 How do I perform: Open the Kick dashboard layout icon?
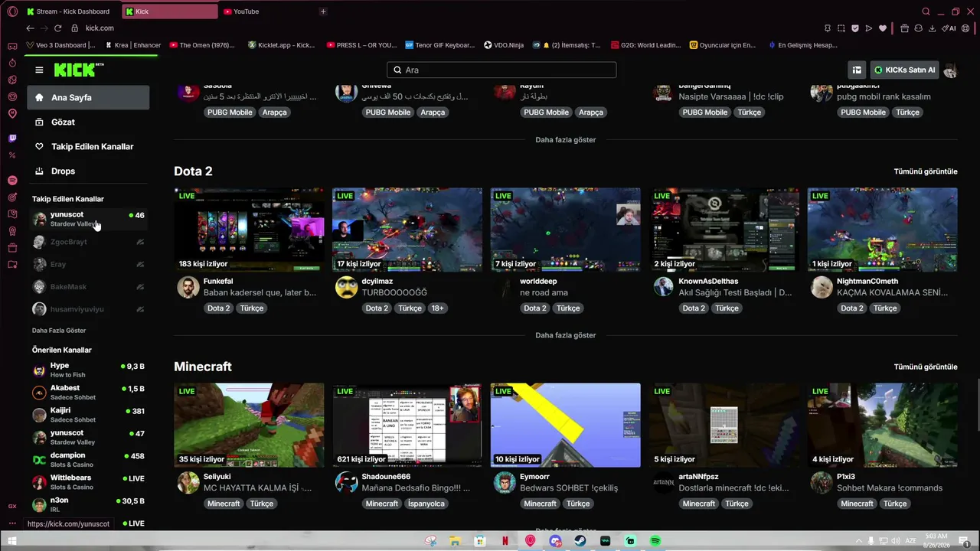857,70
